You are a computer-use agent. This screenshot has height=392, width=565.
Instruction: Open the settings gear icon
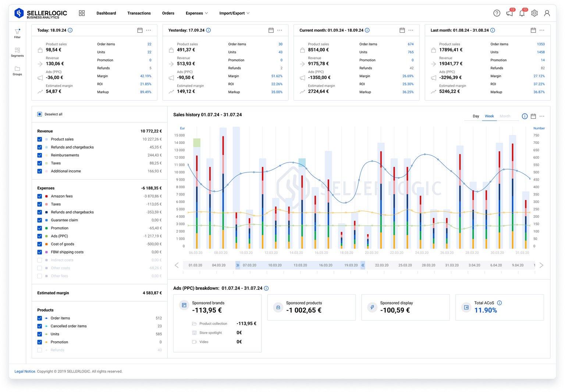pos(534,13)
